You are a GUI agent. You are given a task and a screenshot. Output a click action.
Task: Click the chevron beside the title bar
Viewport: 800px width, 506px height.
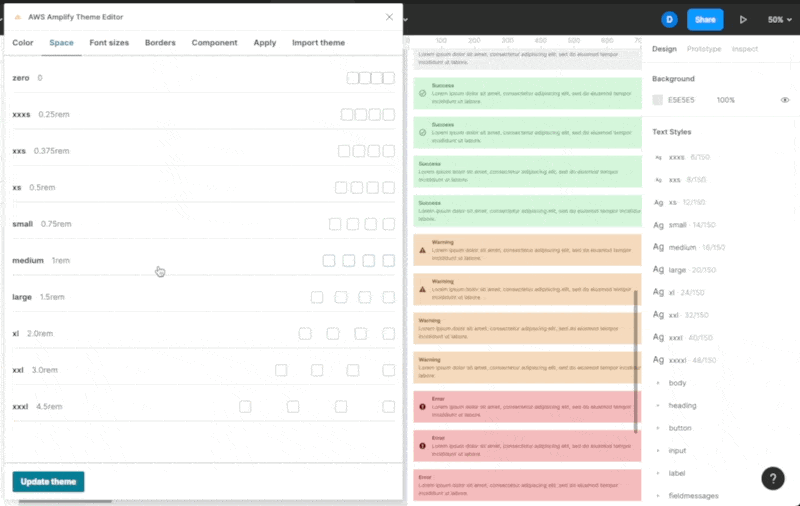click(406, 20)
